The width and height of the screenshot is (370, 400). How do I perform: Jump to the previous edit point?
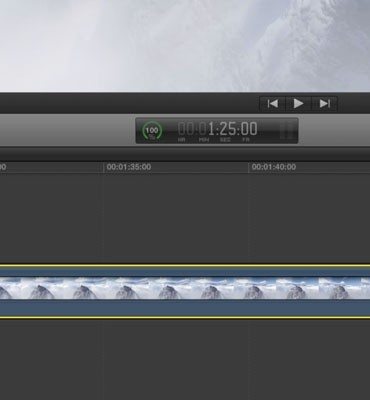click(273, 104)
